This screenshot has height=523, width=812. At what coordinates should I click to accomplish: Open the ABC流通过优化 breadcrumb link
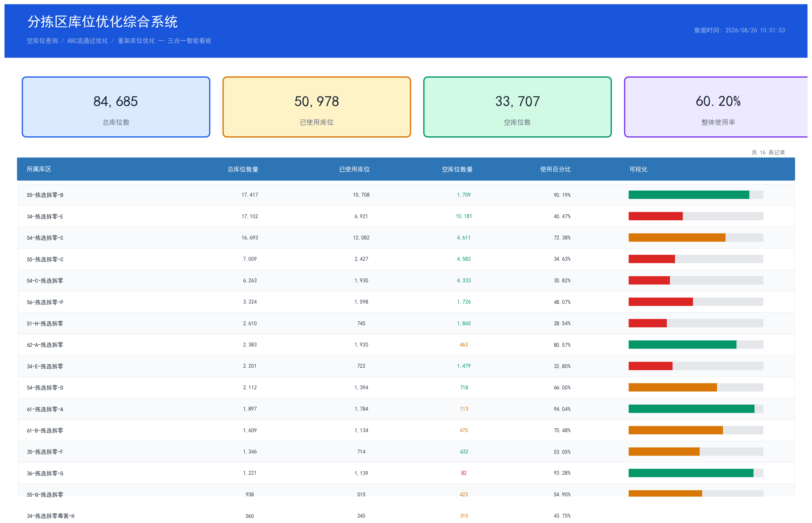tap(88, 41)
